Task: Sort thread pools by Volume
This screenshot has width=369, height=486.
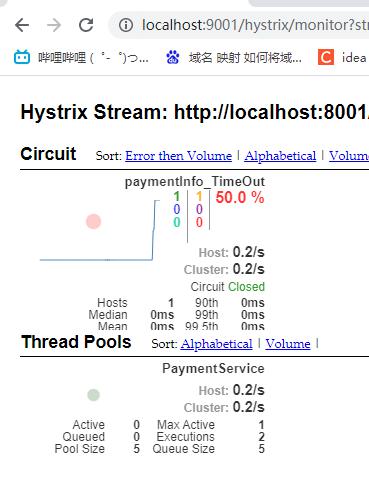Action: pos(288,344)
